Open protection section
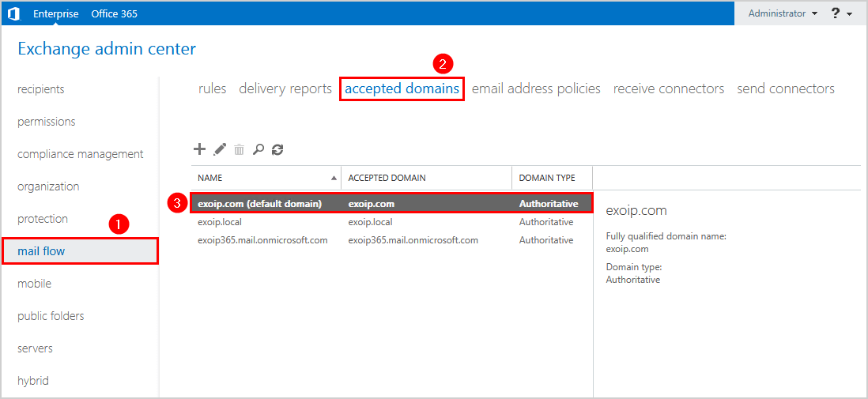The image size is (868, 399). [x=43, y=219]
